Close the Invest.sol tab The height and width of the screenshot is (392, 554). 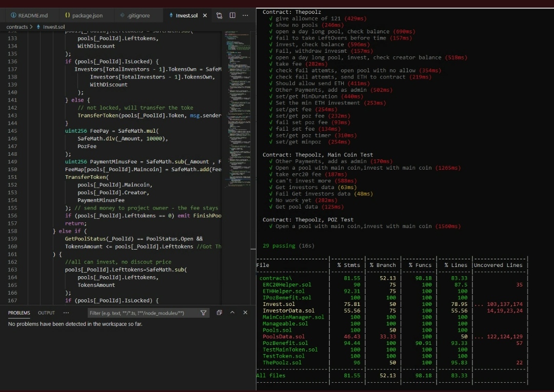(205, 15)
